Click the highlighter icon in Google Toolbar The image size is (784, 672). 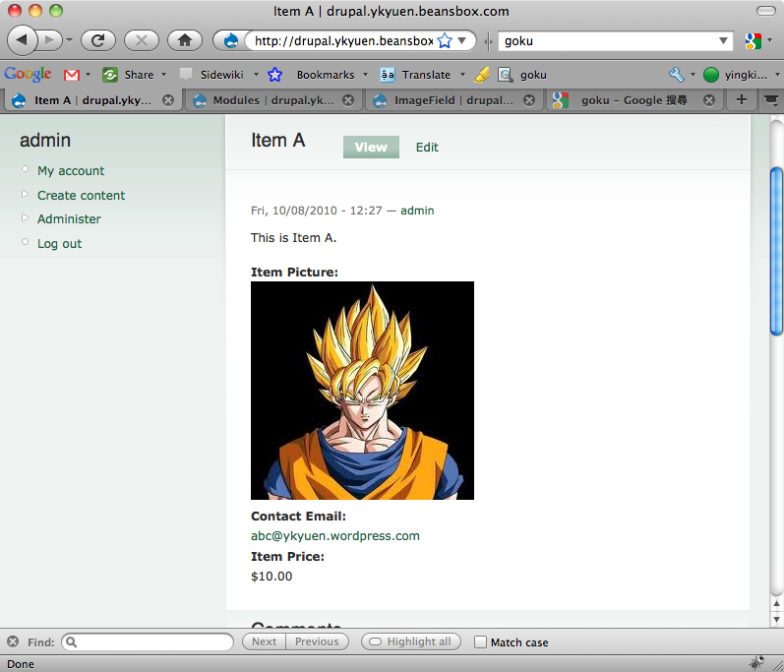(x=481, y=74)
